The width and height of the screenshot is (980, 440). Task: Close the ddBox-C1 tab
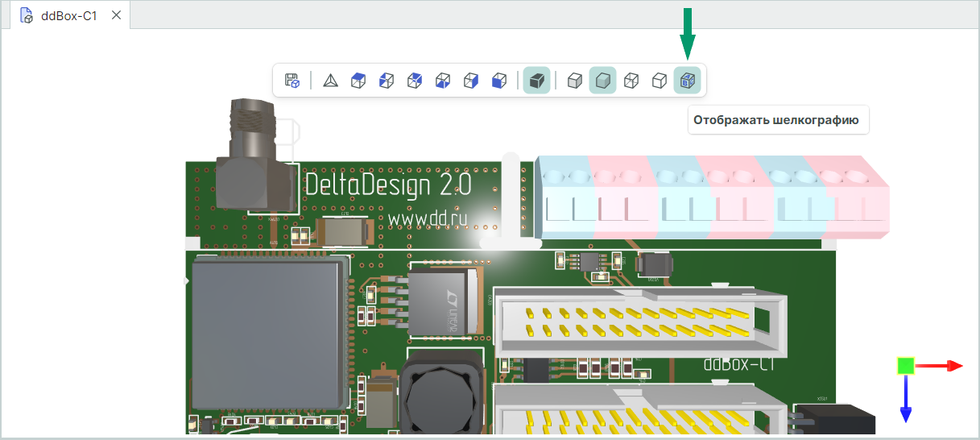click(x=116, y=15)
